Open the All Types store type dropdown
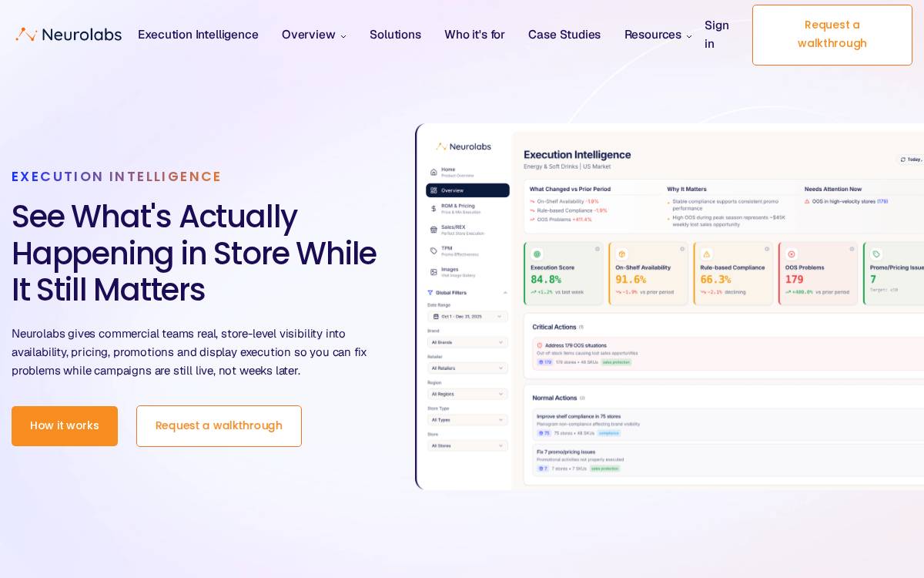 (467, 420)
